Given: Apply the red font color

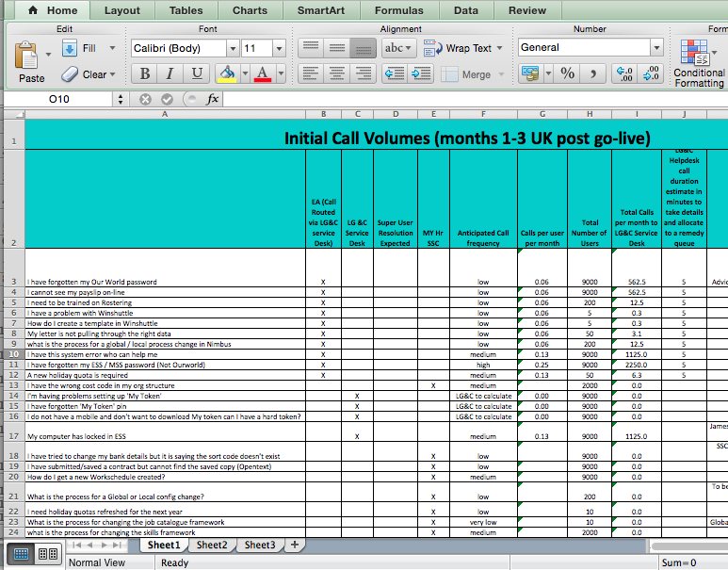Looking at the screenshot, I should click(x=263, y=73).
